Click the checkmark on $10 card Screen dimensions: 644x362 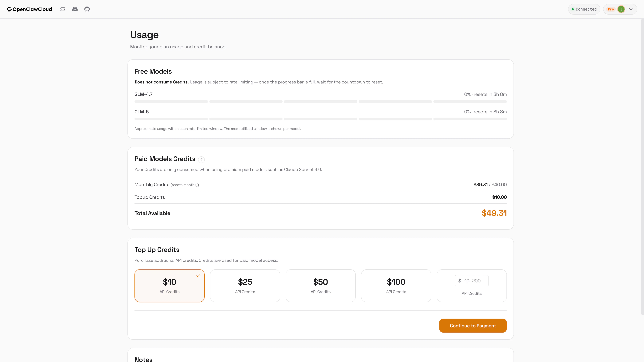(x=198, y=276)
